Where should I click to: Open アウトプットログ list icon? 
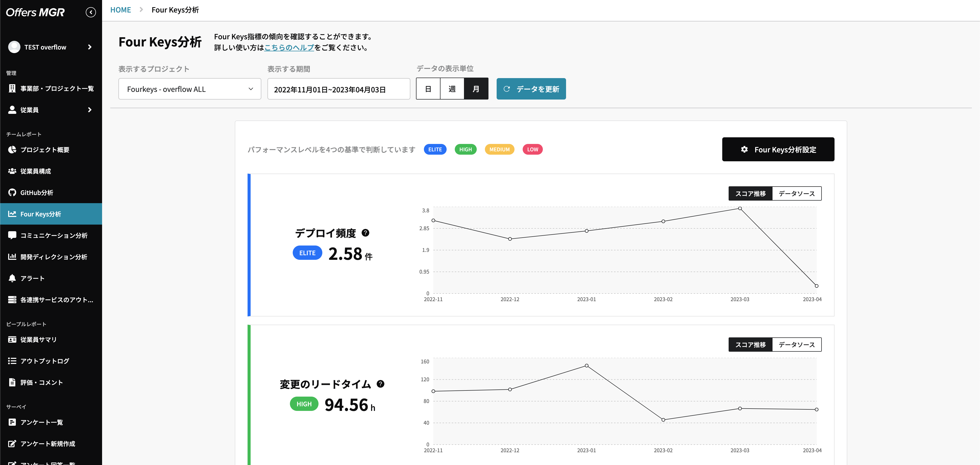coord(12,361)
